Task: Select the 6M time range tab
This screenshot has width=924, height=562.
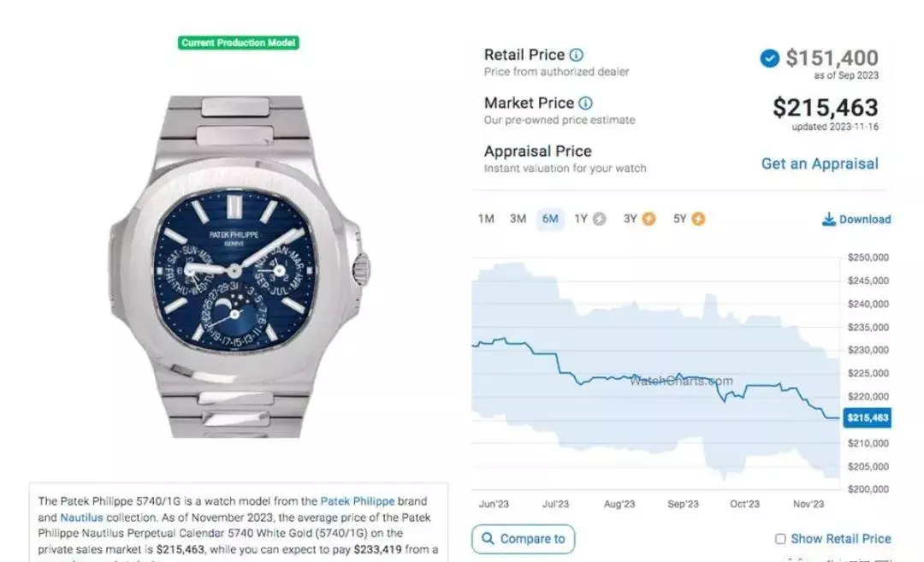Action: 550,219
